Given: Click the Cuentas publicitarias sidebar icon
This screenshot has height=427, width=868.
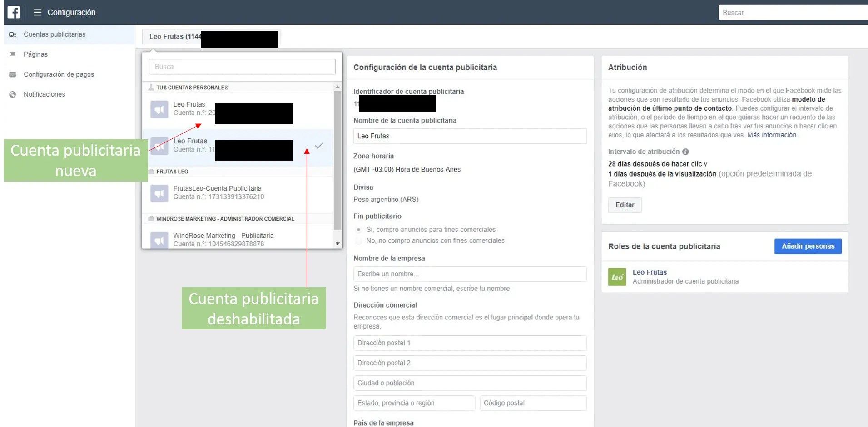Looking at the screenshot, I should [x=13, y=34].
